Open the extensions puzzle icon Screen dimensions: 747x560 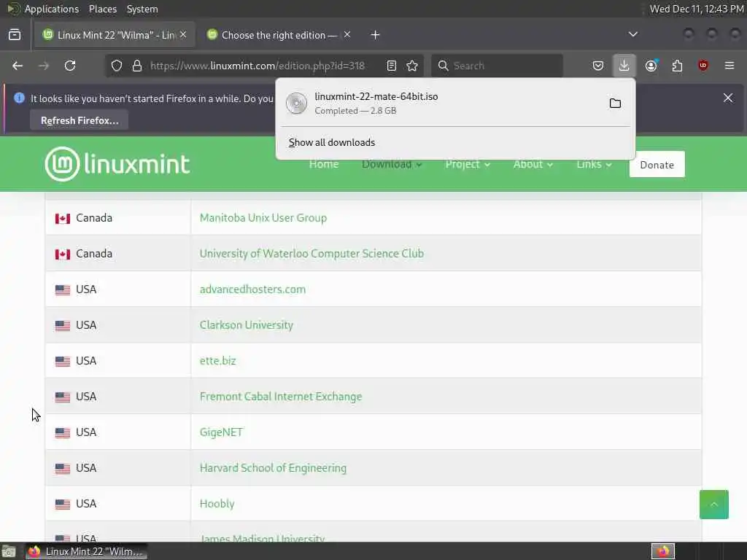677,66
